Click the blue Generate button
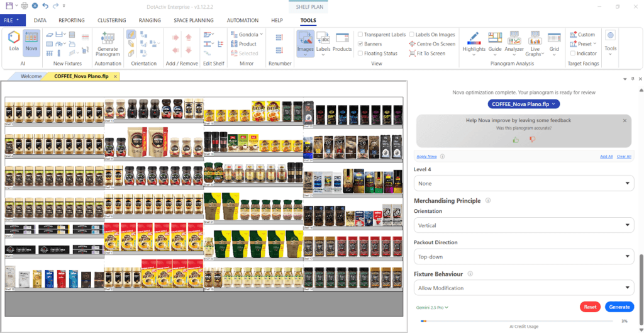Viewport: 644px width, 333px height. (x=619, y=307)
